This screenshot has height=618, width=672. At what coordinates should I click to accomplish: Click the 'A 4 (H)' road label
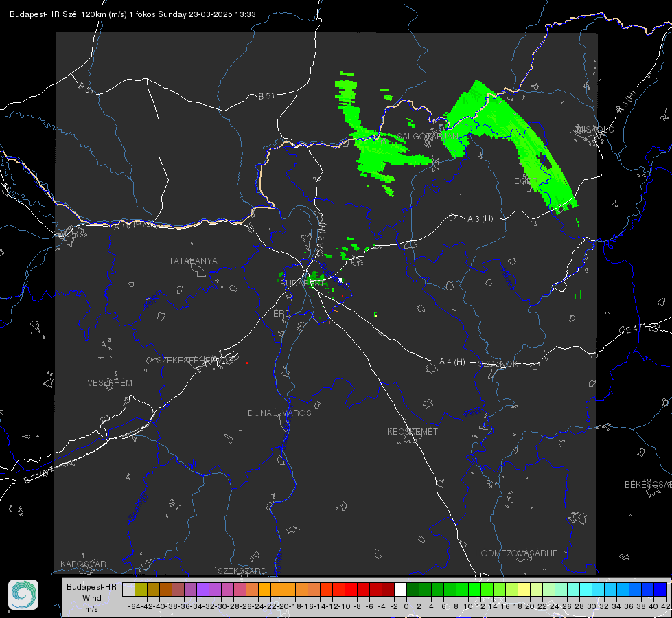coord(452,362)
